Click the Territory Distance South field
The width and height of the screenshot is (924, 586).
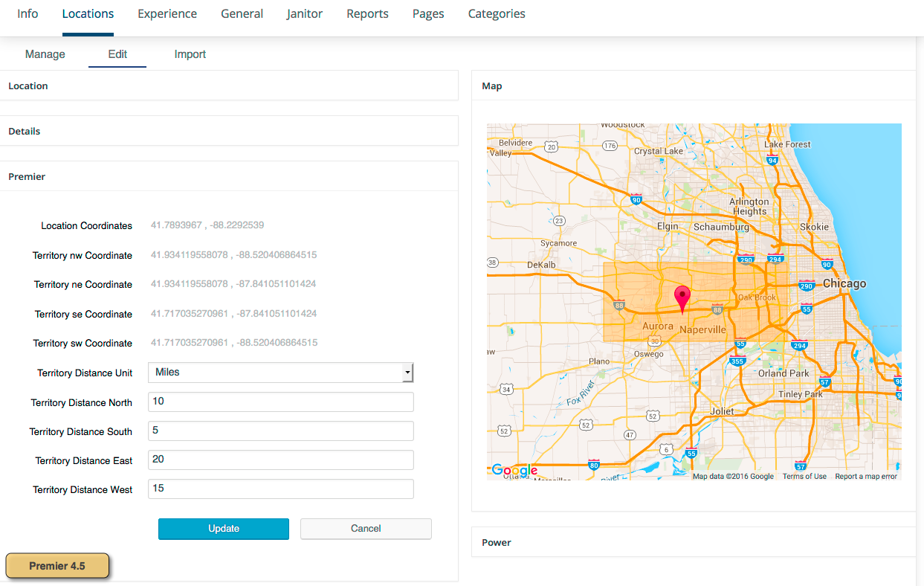pyautogui.click(x=280, y=431)
